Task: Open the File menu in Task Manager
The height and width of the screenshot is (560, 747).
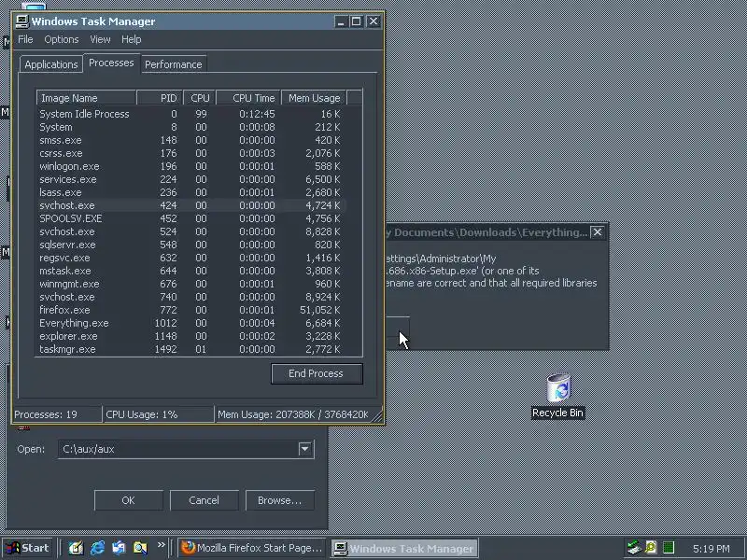Action: point(25,39)
